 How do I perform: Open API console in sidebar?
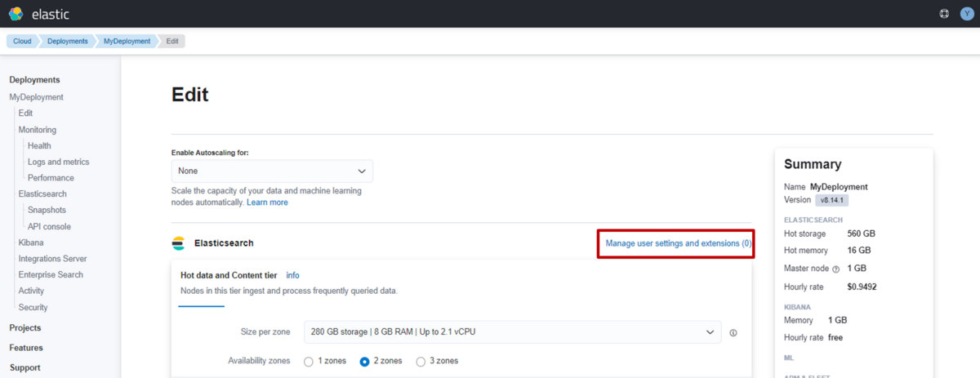click(49, 227)
